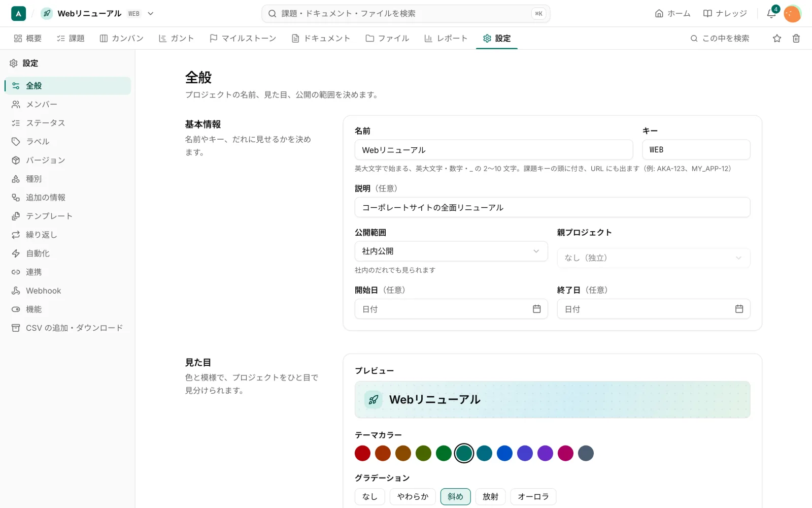Click the global search field
Image resolution: width=812 pixels, height=508 pixels.
(405, 14)
